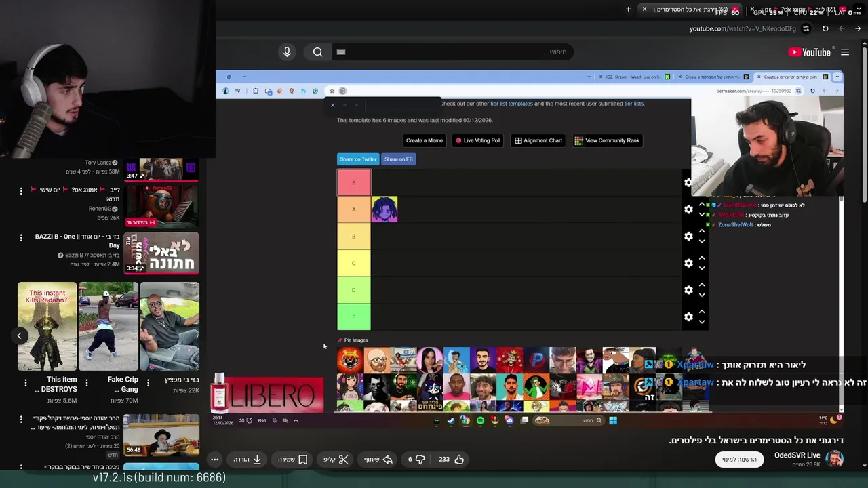Image resolution: width=868 pixels, height=488 pixels.
Task: Click Spotify icon in streamed taskbar
Action: (480, 420)
